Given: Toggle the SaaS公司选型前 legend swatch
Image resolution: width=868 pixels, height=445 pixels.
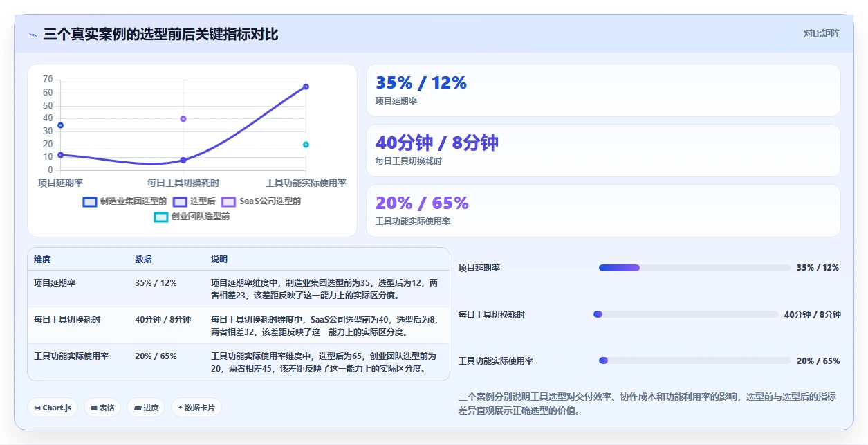Looking at the screenshot, I should (x=229, y=201).
